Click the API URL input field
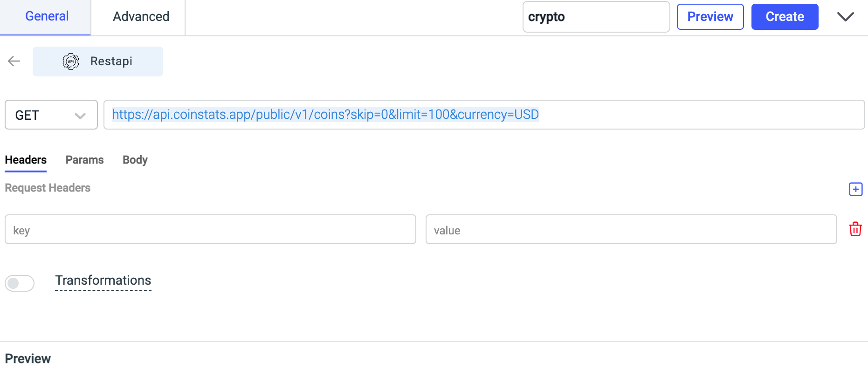868x370 pixels. coord(484,115)
